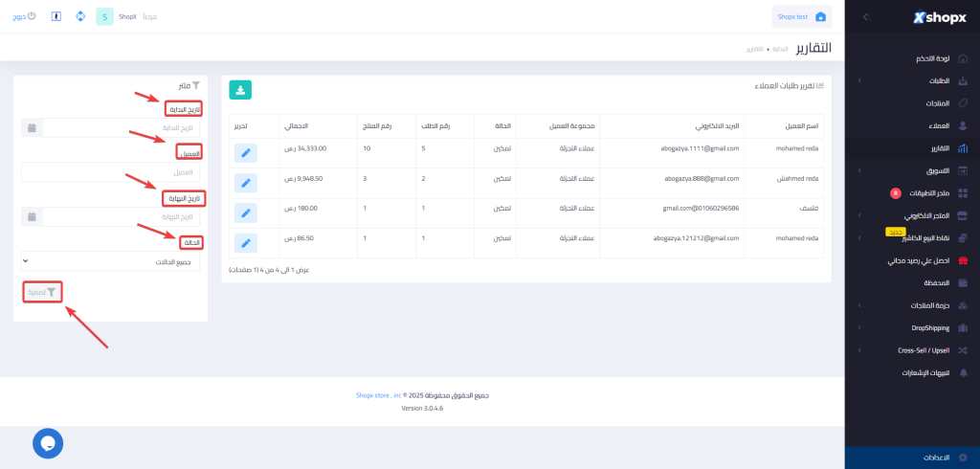This screenshot has width=980, height=469.
Task: Collapse the sidebar using the top chevron
Action: 866,17
